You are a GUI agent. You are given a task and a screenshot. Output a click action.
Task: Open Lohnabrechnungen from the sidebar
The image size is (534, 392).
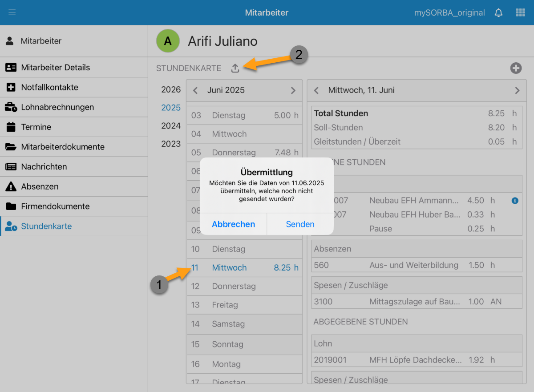57,107
